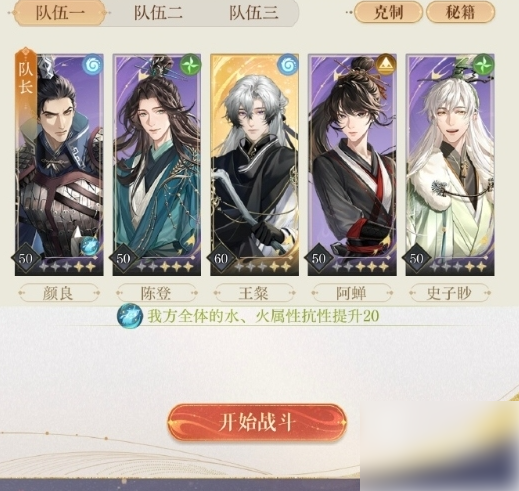
Task: Switch to the 队伍二 tab
Action: click(158, 13)
